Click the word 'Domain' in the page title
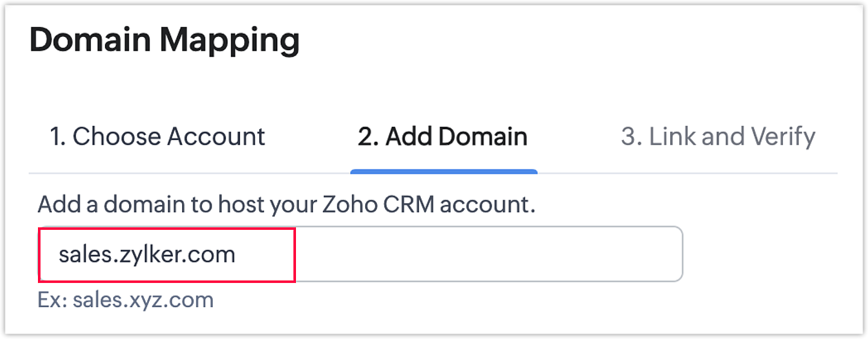Viewport: 868px width, 339px height. click(90, 41)
